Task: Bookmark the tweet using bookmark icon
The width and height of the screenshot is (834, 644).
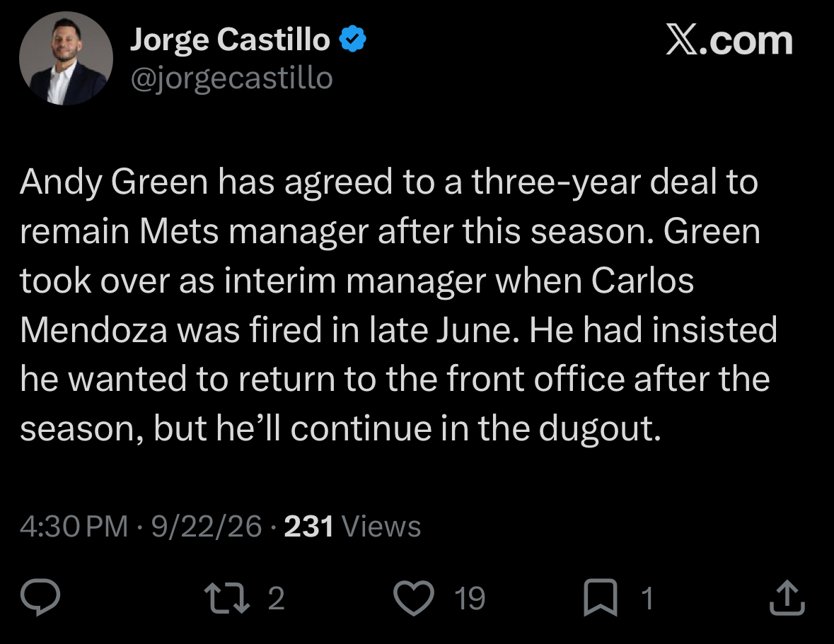Action: click(x=601, y=598)
